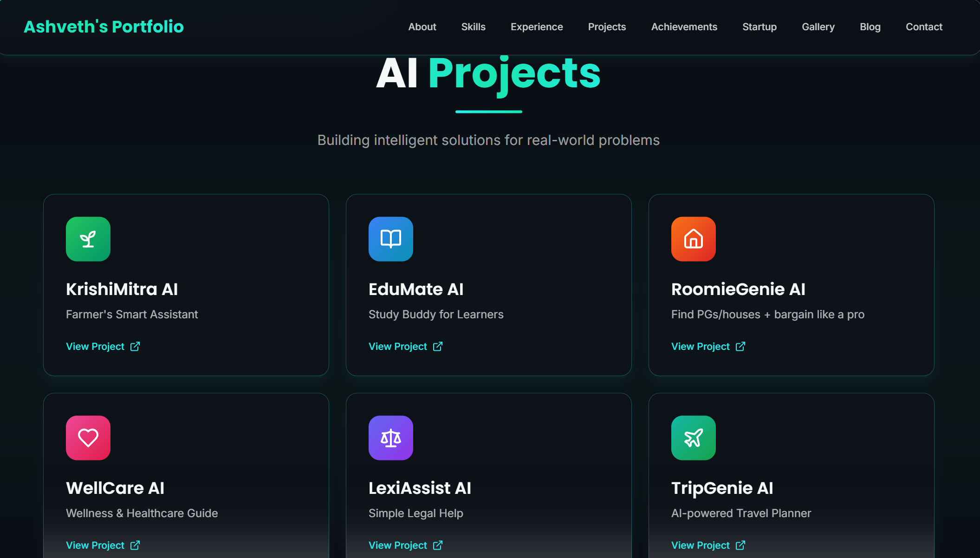Select Achievements from the top navigation
The height and width of the screenshot is (558, 980).
point(684,27)
